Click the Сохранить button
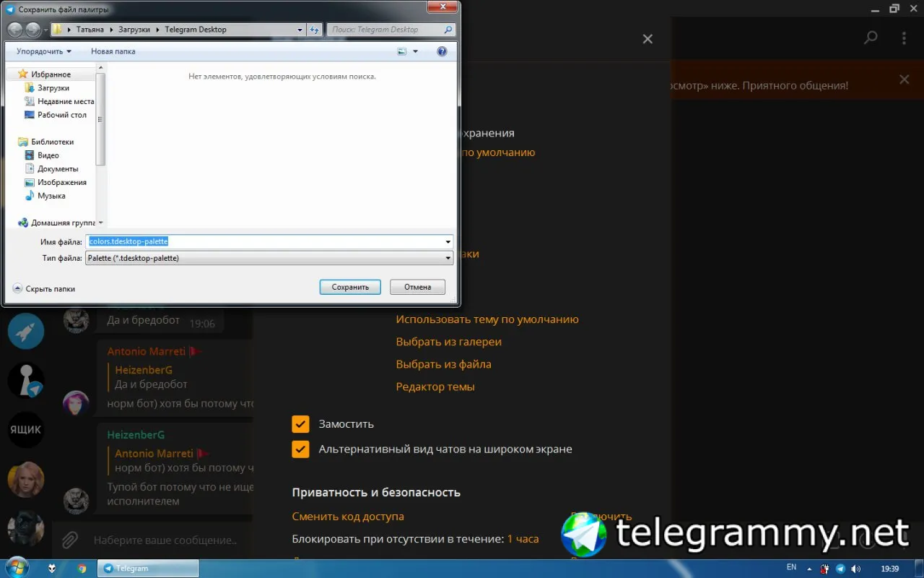 (350, 287)
